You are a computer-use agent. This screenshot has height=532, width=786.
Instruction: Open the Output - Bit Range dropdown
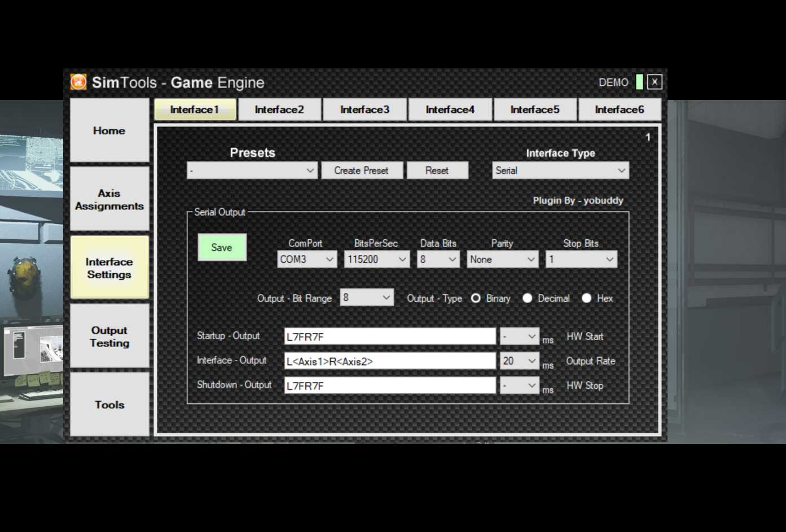coord(367,297)
